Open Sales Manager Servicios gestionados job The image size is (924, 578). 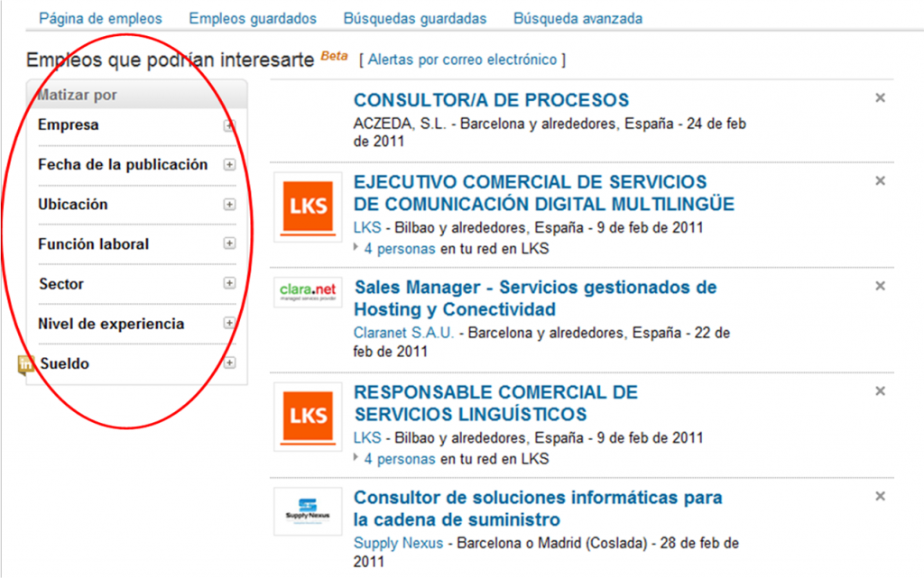[x=535, y=298]
